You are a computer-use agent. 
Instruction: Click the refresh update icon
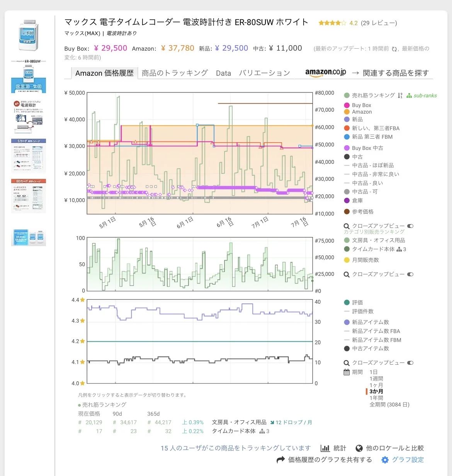(x=394, y=49)
